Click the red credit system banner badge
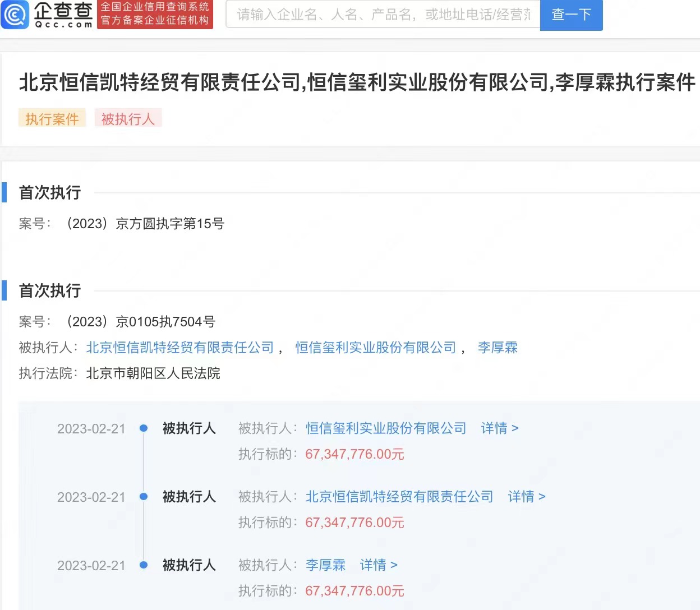 pos(155,14)
